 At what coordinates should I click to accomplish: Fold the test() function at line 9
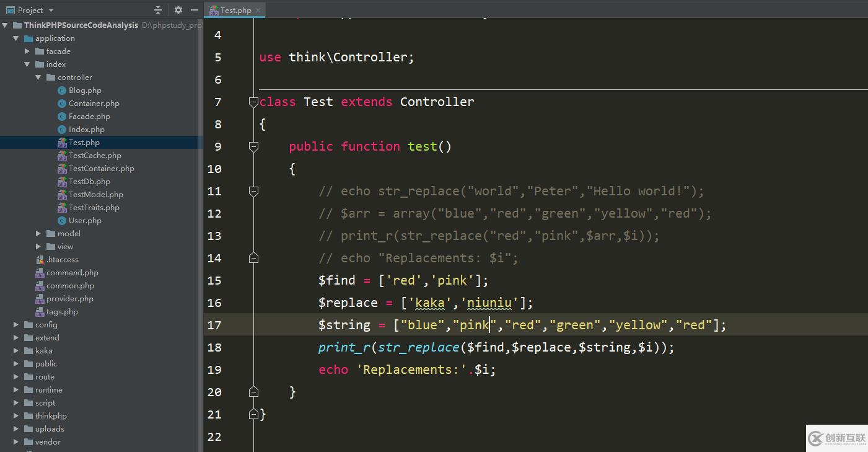[253, 146]
